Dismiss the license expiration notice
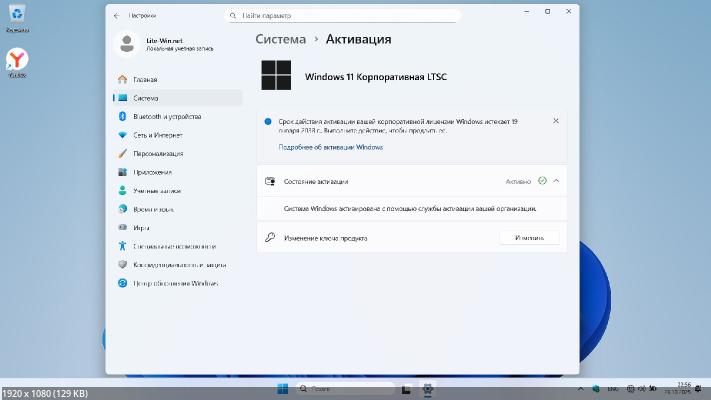Screen dimensions: 711x400 pos(556,120)
